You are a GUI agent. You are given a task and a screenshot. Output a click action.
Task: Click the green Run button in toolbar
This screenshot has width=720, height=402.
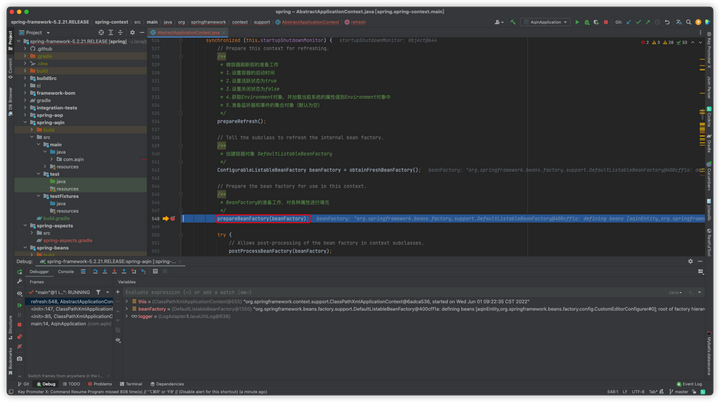[577, 22]
